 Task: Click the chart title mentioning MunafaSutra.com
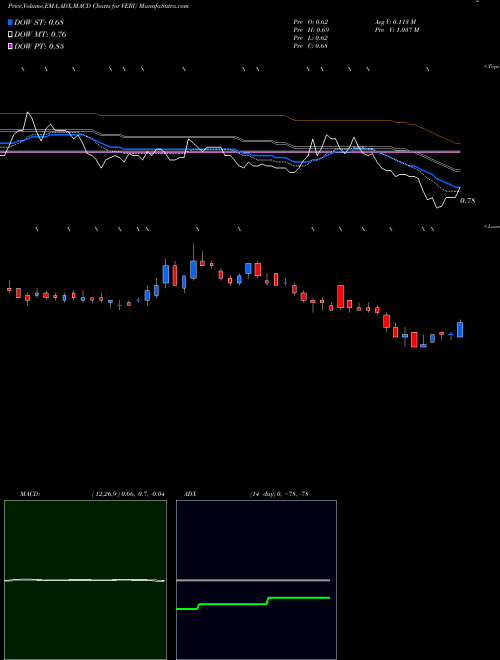[98, 6]
